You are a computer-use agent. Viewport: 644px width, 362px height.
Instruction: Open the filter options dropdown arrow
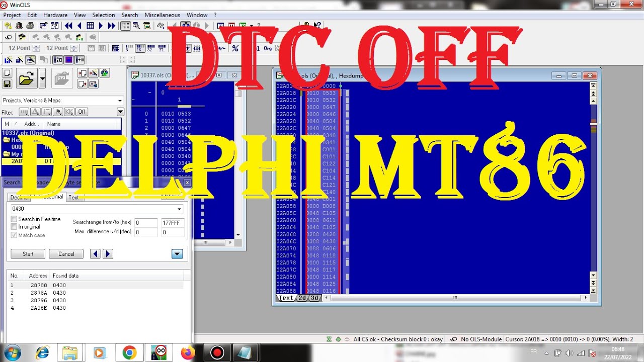coord(120,112)
